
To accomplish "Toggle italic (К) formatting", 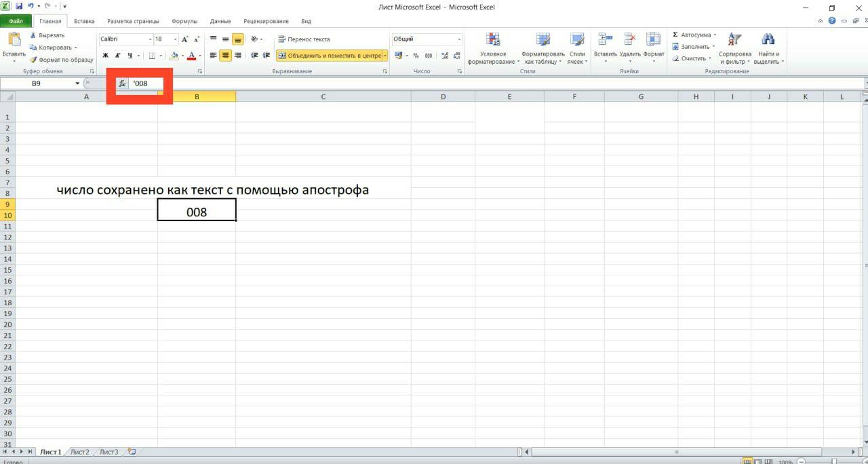I will point(117,56).
